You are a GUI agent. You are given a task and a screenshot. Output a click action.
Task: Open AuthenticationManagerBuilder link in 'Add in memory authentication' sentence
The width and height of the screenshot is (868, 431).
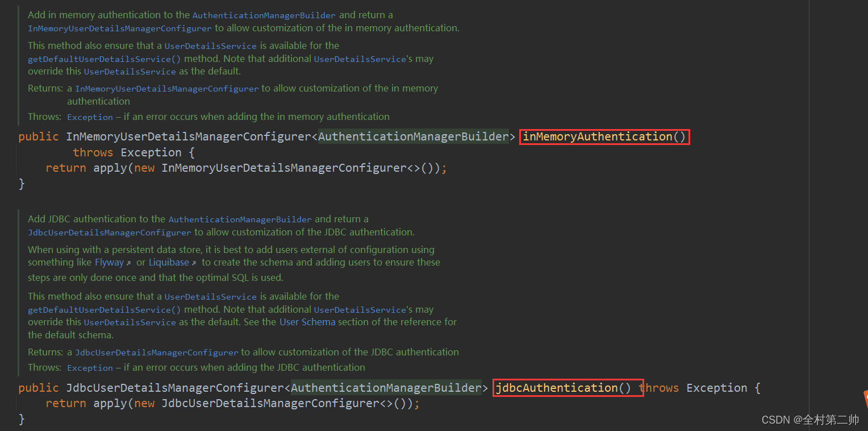pyautogui.click(x=264, y=15)
